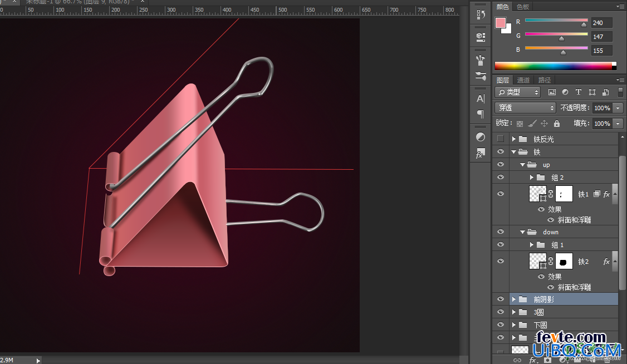
Task: Click the fx icon on 铁2 layer
Action: pos(606,262)
